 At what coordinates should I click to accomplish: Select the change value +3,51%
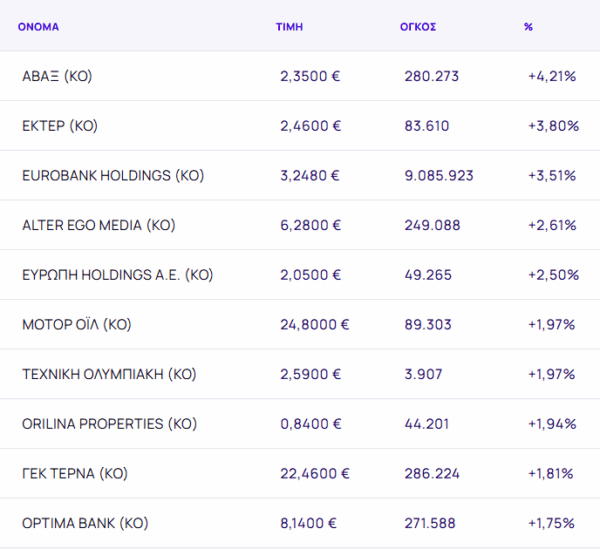pos(552,176)
